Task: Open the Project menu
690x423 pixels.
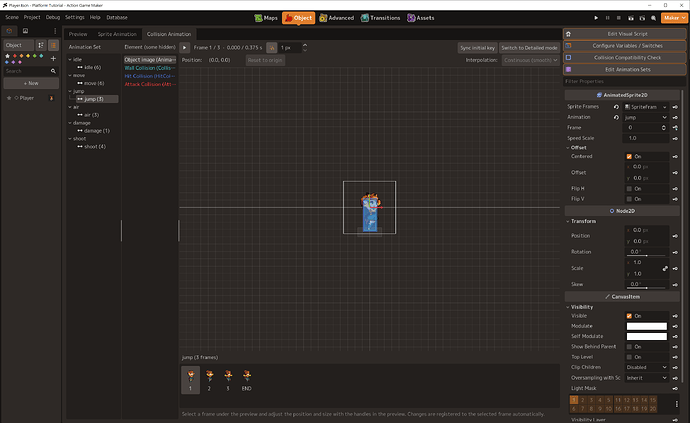Action: coord(32,18)
